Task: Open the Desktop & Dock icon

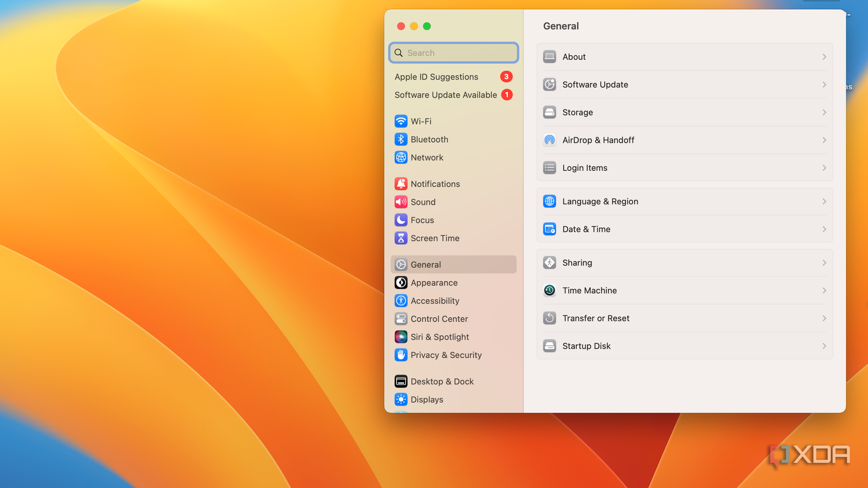Action: pos(401,381)
